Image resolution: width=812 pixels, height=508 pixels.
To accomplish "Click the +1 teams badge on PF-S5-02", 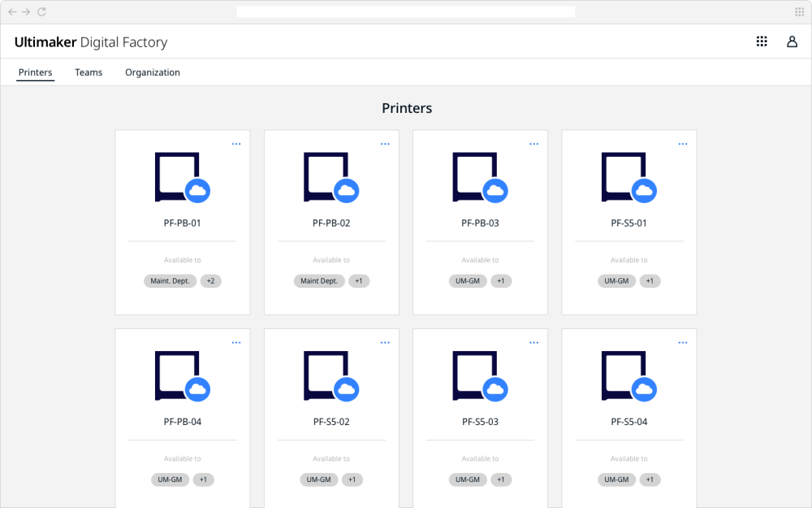I will pyautogui.click(x=352, y=480).
